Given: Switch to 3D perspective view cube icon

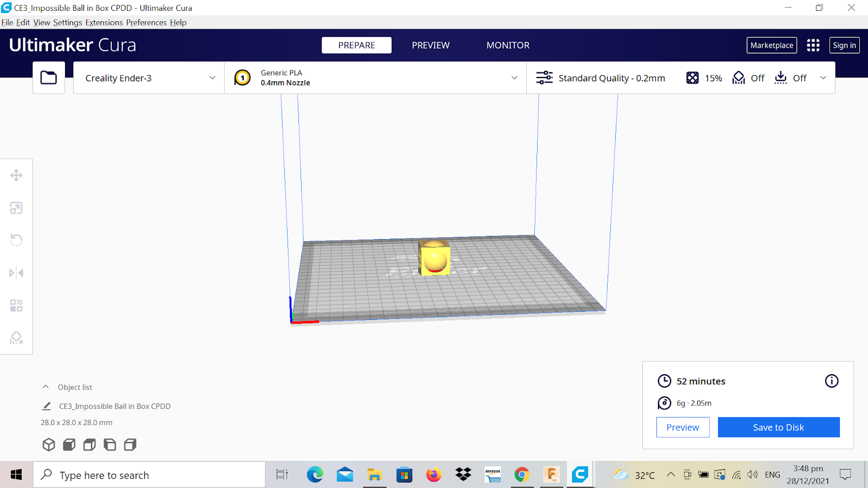Looking at the screenshot, I should click(49, 445).
